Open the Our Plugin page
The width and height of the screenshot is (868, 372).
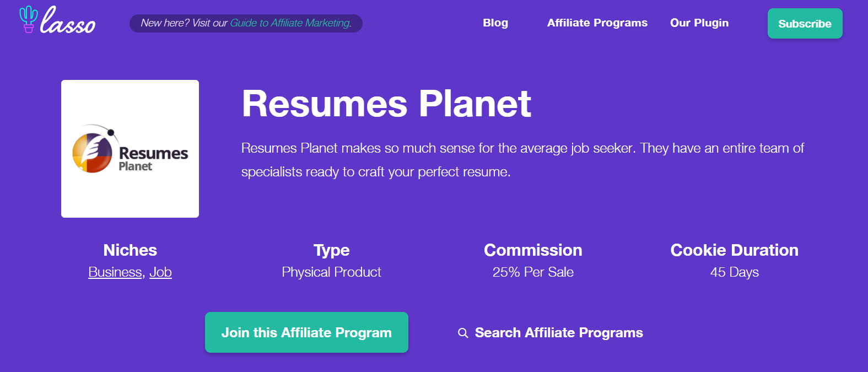[699, 23]
